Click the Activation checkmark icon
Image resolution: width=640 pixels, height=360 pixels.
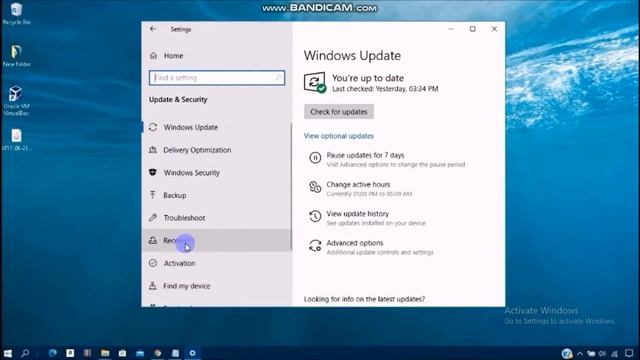(x=153, y=263)
